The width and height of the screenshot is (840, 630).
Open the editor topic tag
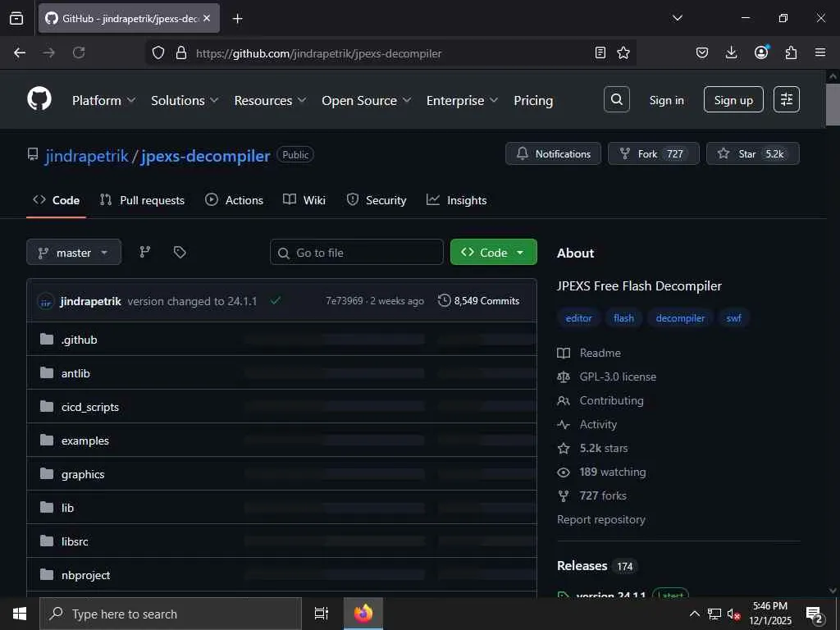pos(578,318)
